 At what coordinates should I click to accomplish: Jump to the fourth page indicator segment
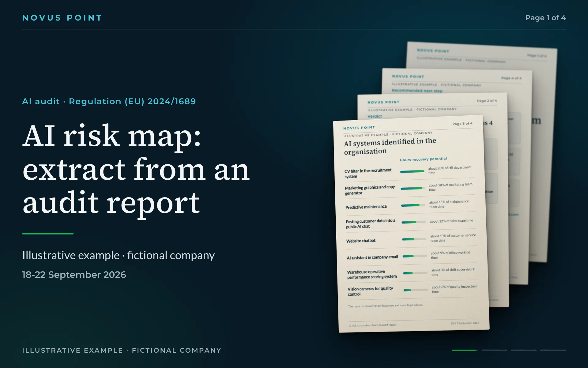tap(553, 350)
